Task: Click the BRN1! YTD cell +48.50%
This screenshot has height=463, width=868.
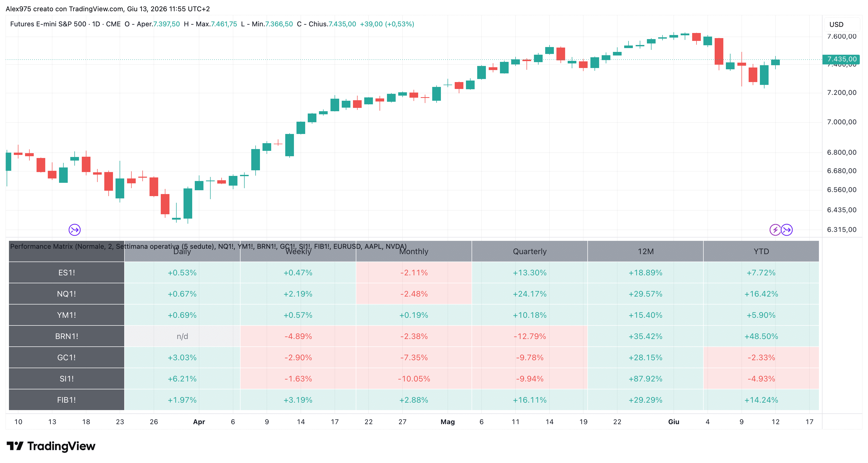Action: (x=761, y=336)
